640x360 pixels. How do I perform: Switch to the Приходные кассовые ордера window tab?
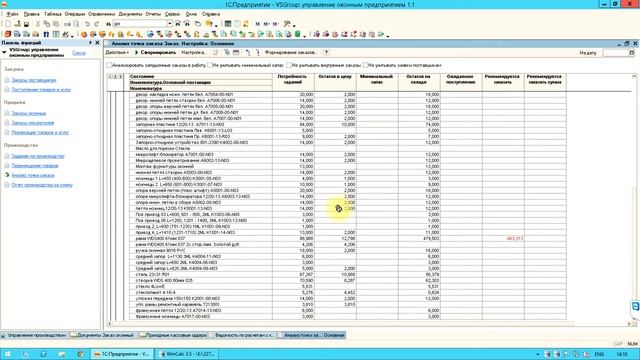tap(173, 335)
